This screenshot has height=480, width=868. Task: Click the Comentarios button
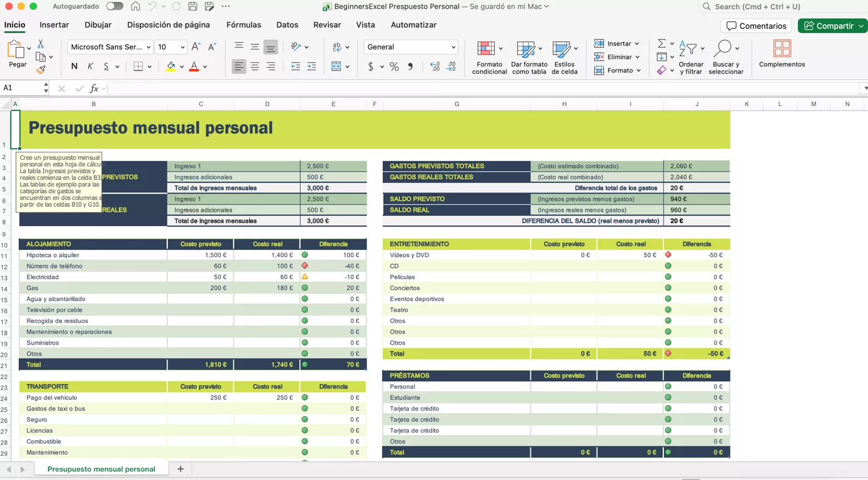tap(756, 26)
